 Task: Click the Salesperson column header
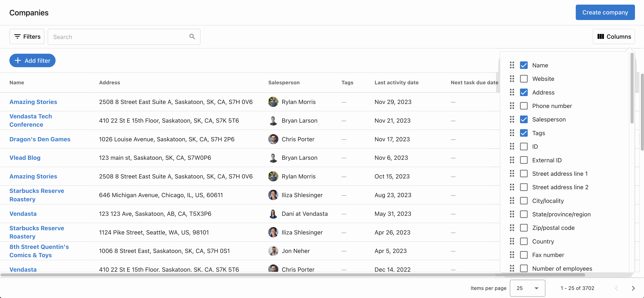coord(284,82)
